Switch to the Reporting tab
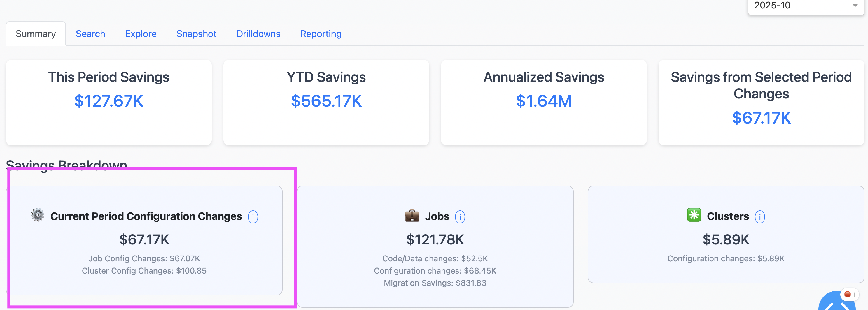Screen dimensions: 868x310 (321, 34)
